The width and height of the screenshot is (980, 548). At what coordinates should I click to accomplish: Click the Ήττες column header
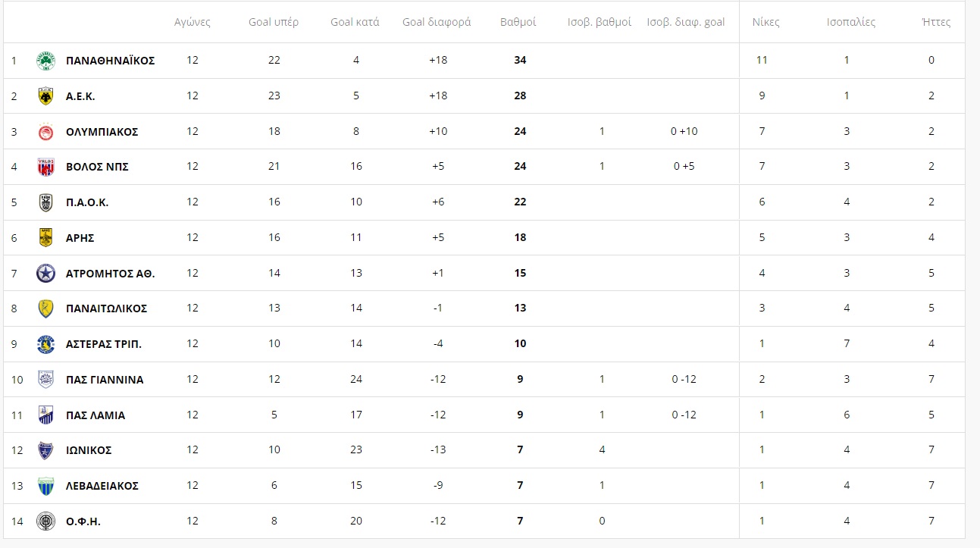coord(936,22)
